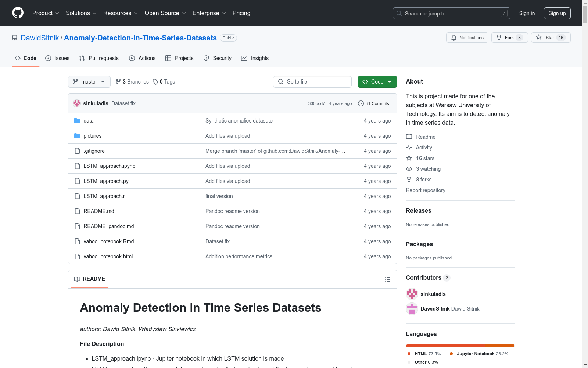The height and width of the screenshot is (368, 588).
Task: View the Insights tab
Action: (255, 58)
